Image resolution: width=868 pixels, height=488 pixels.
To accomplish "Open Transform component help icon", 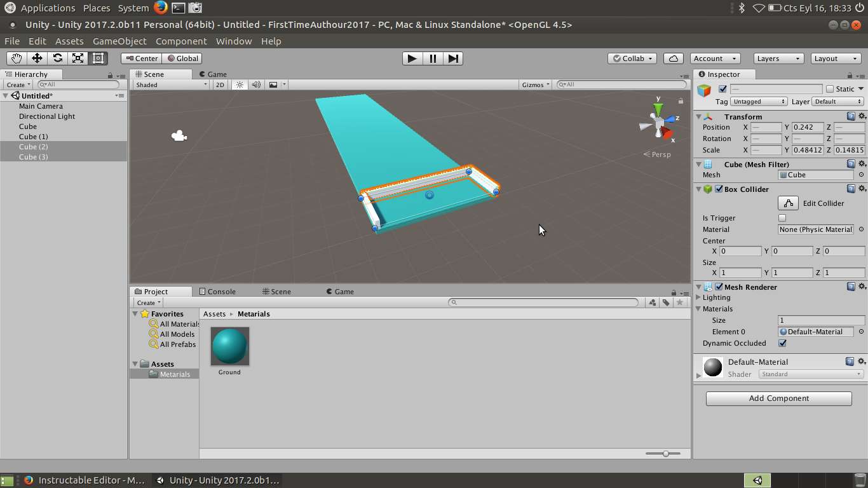I will [x=851, y=116].
